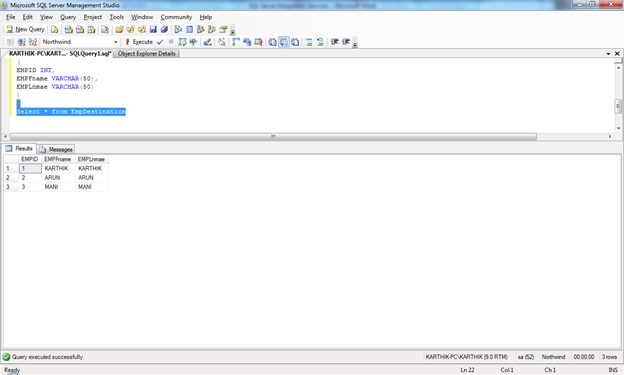The image size is (624, 375).
Task: Cancel executing query with the square icon
Action: (x=171, y=42)
